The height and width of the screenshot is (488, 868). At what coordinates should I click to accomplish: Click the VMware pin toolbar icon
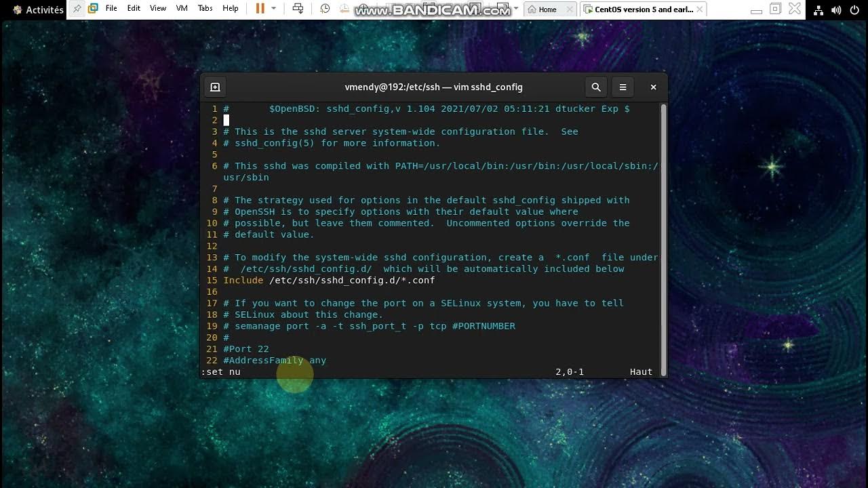77,9
